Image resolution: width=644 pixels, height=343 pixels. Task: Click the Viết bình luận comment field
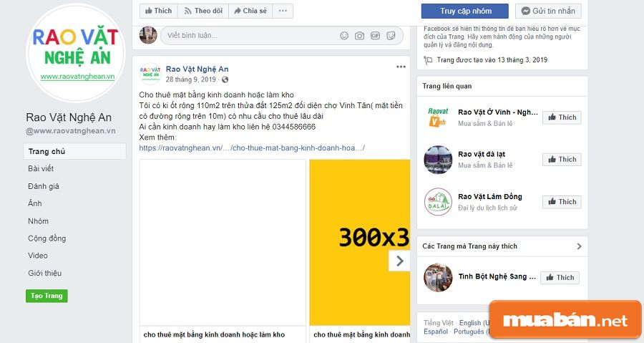click(281, 36)
